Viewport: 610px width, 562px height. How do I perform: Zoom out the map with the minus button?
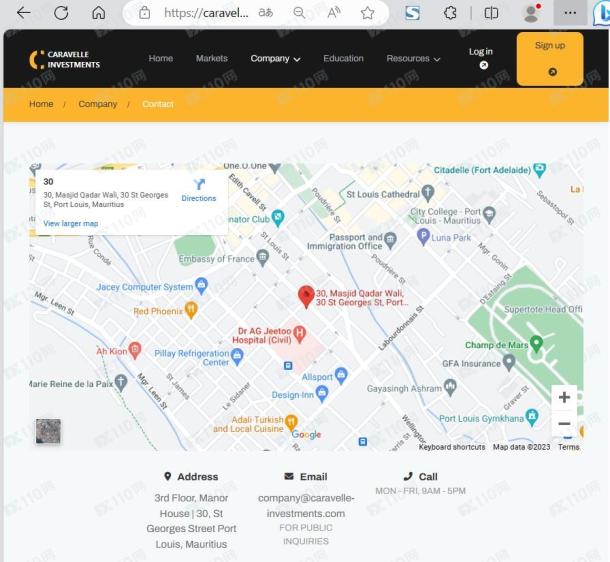tap(564, 423)
